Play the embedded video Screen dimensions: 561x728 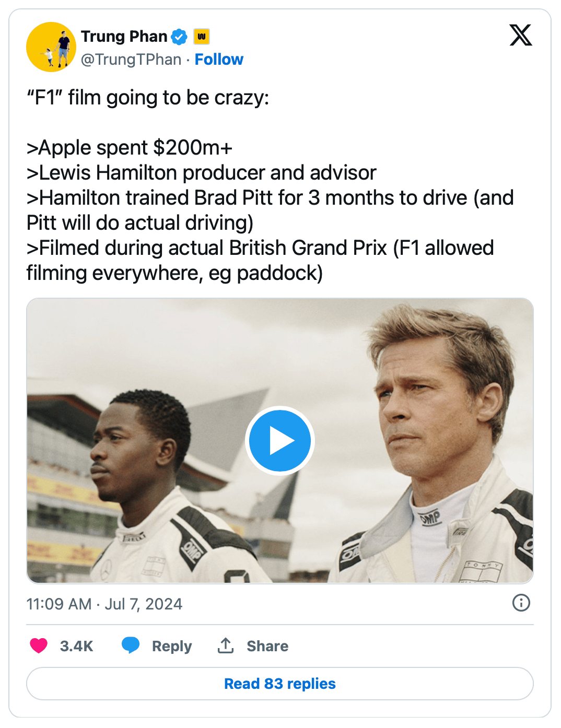point(280,441)
